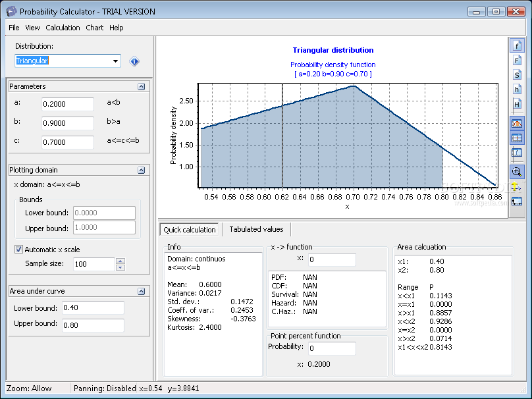Click the Probability Calculator title bar icon

[12, 12]
